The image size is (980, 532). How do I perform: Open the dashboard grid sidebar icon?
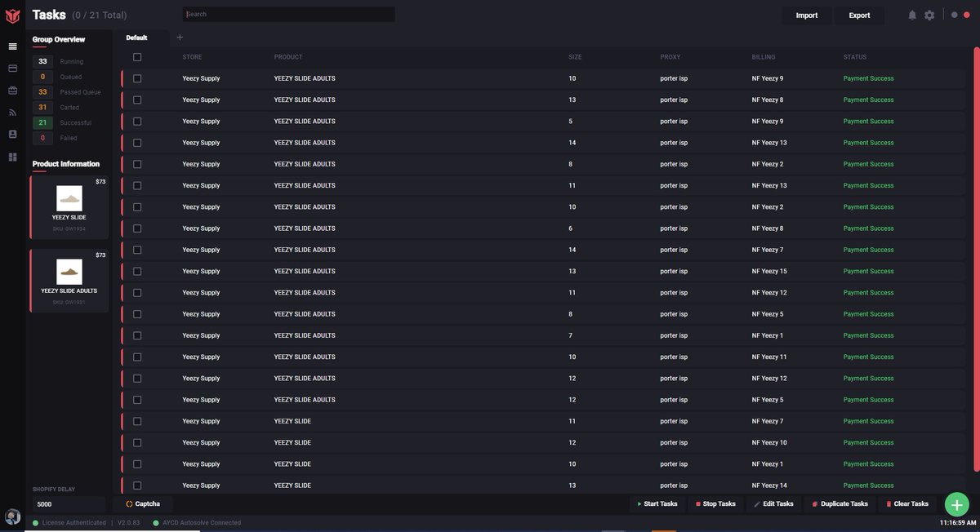pos(12,157)
